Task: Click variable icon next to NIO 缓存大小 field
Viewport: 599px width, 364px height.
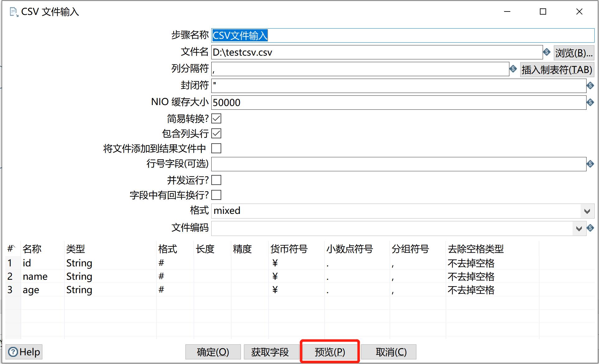Action: click(x=590, y=102)
